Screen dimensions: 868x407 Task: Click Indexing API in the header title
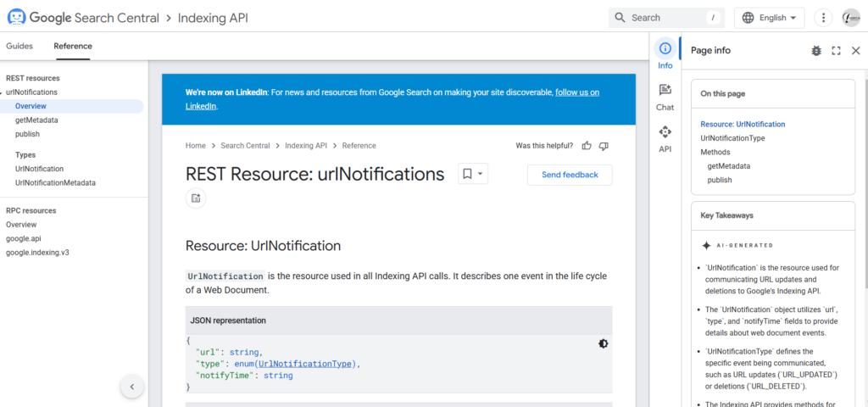pyautogui.click(x=213, y=18)
